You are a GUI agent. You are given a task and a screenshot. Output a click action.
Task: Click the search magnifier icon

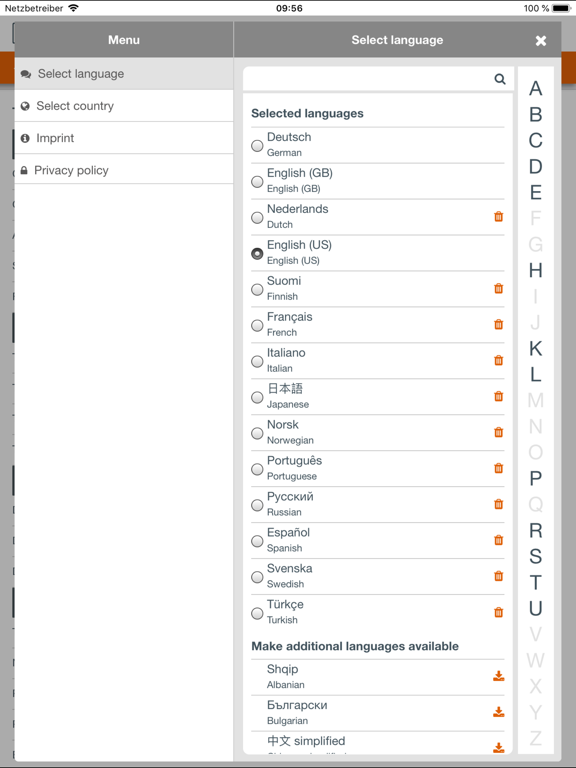[x=500, y=79]
